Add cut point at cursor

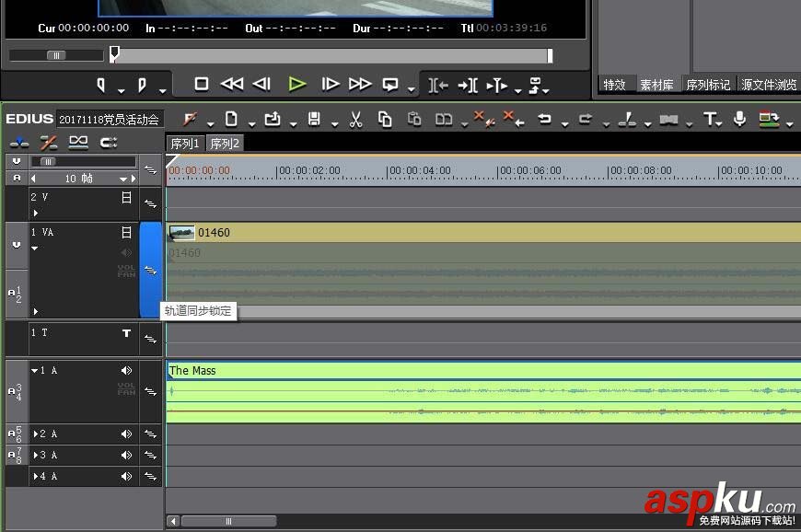tap(627, 120)
